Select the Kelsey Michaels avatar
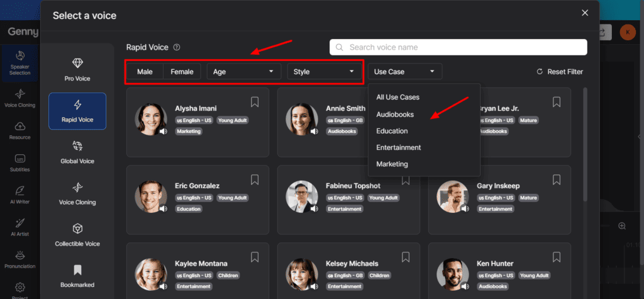Viewport: 644px width, 299px height. point(302,274)
